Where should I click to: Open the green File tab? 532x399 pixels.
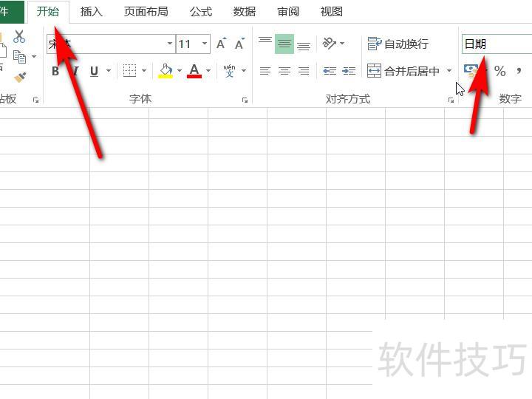12,12
